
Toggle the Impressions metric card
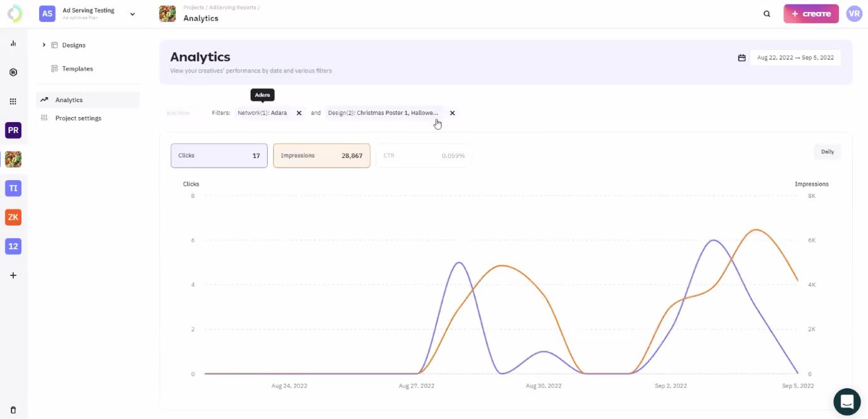[321, 155]
